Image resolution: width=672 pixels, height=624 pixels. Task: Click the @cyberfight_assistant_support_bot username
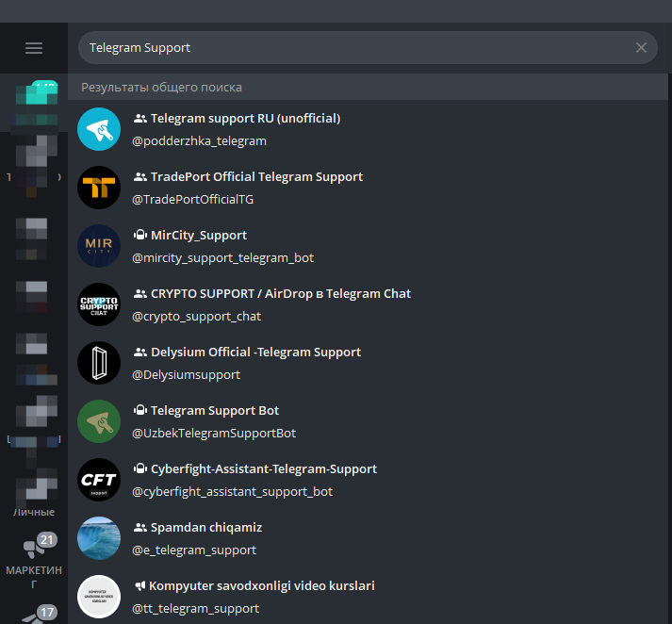232,492
